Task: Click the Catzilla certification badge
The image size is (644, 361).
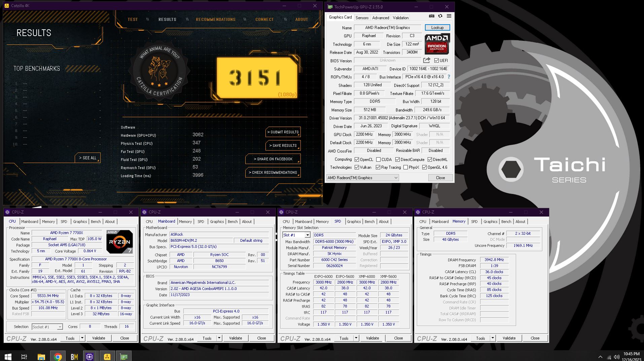Action: click(x=159, y=71)
